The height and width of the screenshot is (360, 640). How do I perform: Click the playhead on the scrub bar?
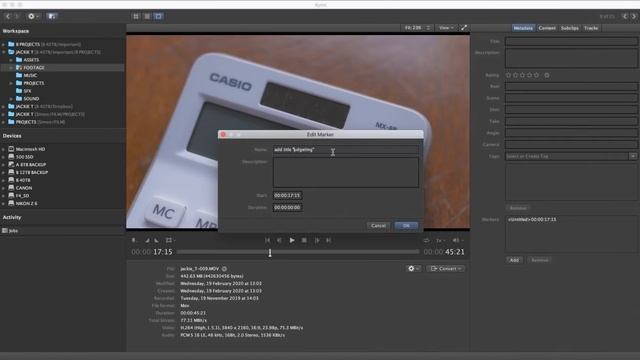[270, 253]
